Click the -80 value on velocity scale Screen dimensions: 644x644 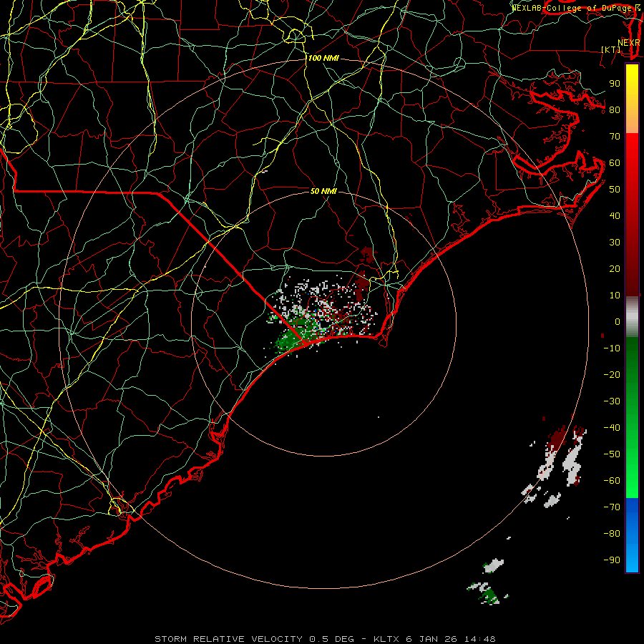click(612, 534)
